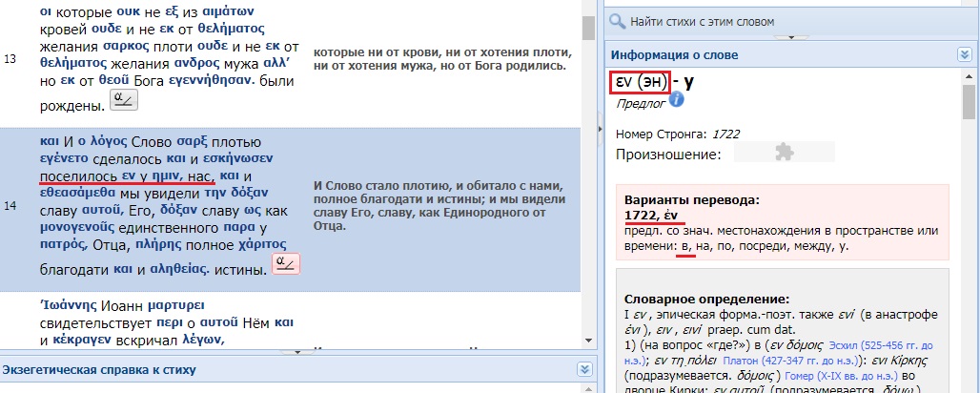The width and height of the screenshot is (980, 393).
Task: Click the alpha note icon in verse 14
Action: 285,265
